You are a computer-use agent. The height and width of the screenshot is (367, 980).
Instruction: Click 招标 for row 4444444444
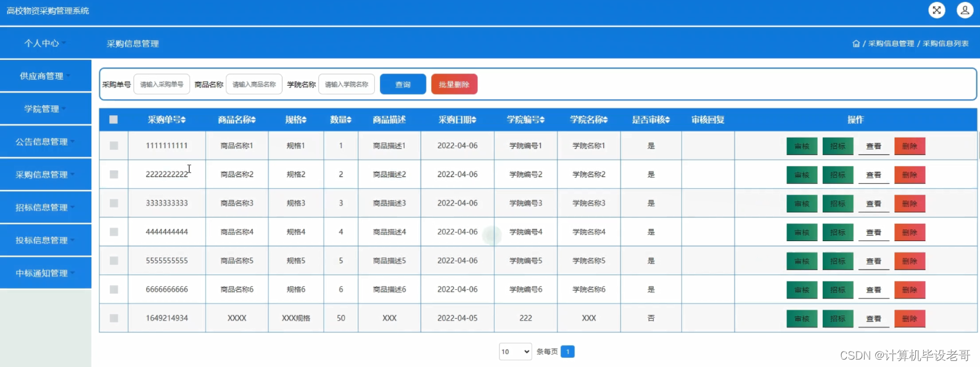(838, 233)
